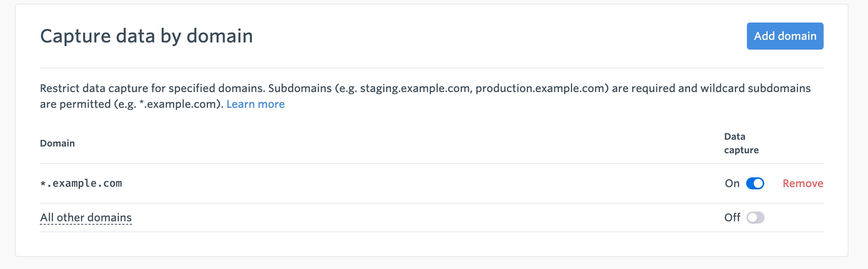Image resolution: width=868 pixels, height=269 pixels.
Task: Click the Domain column header
Action: click(x=57, y=143)
